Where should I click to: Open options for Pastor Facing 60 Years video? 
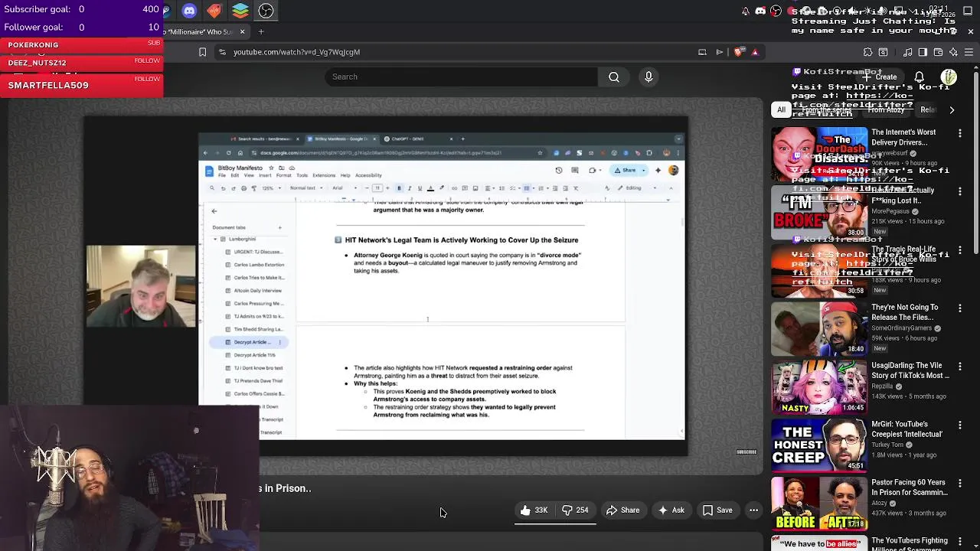[x=960, y=484]
